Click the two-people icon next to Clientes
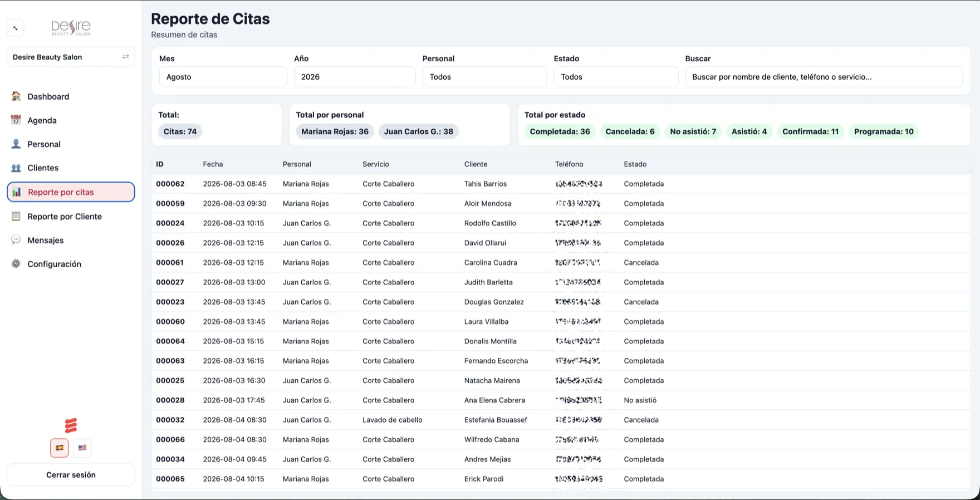 click(16, 168)
